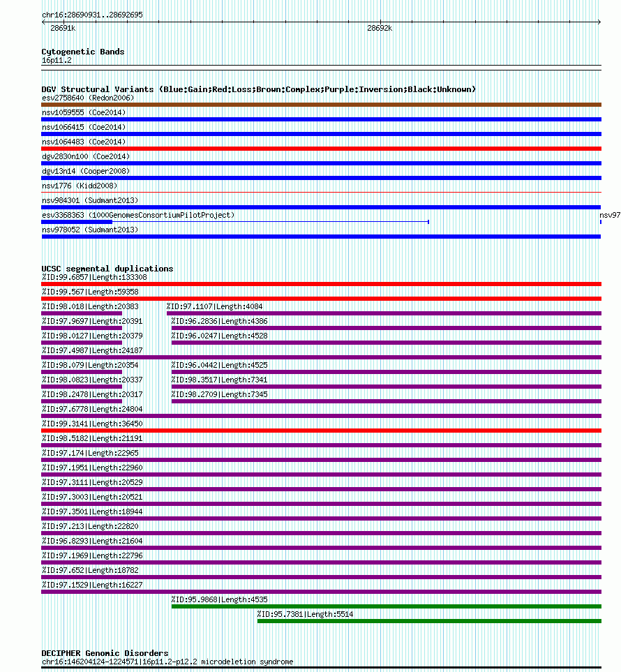Click the left scroll arrow on ruler
Viewport: 621px width, 672px height.
[x=43, y=22]
